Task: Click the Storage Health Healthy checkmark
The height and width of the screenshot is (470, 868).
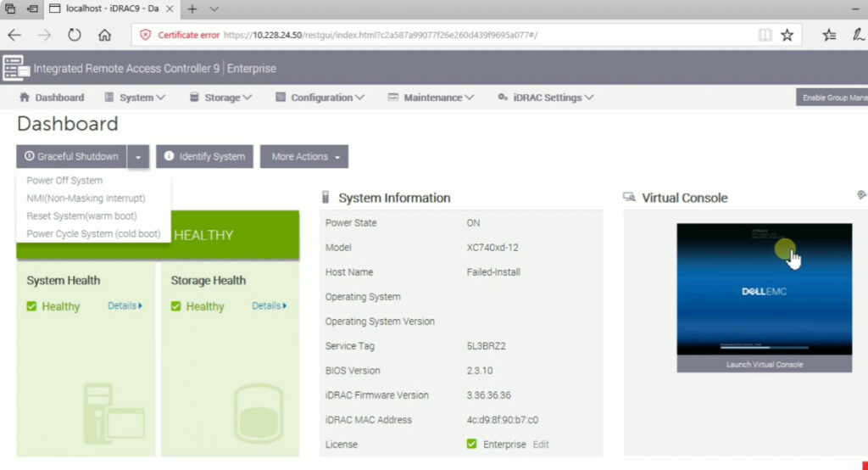Action: coord(176,306)
